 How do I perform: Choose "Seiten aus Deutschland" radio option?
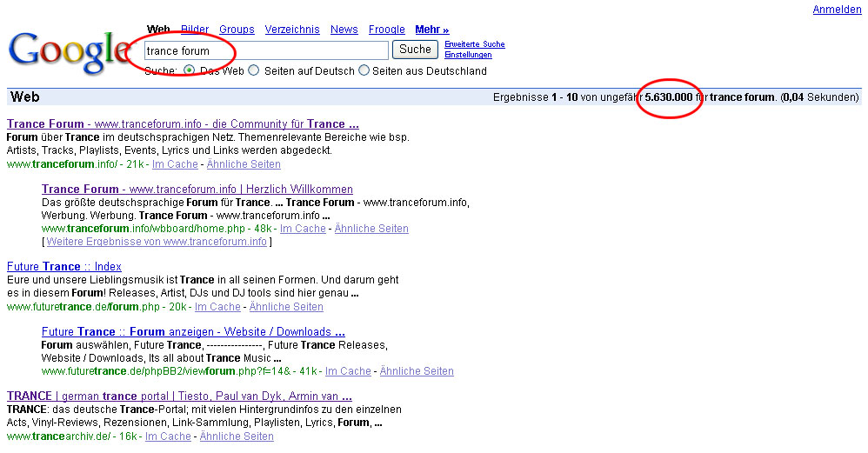tap(364, 70)
